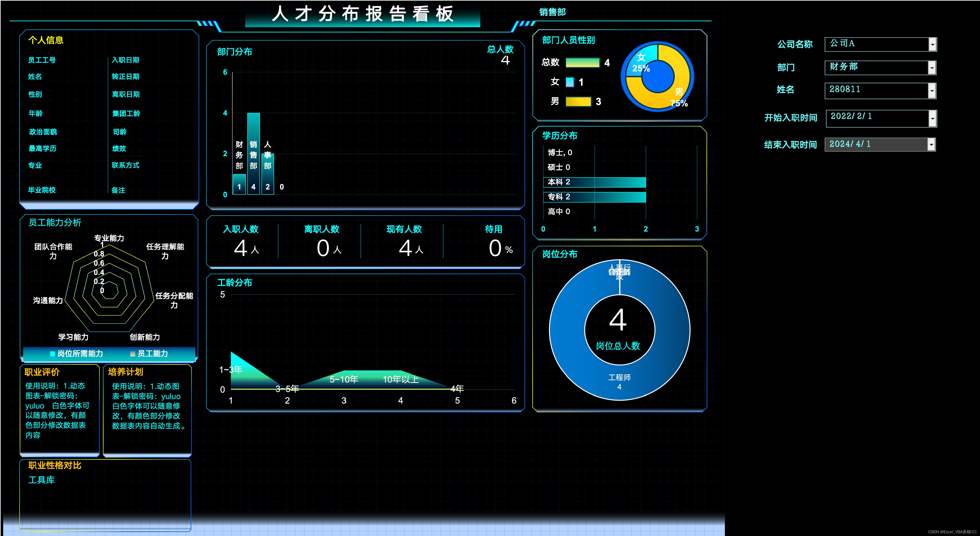Select the 人事部 bar in 部门分布 chart
This screenshot has width=980, height=536.
click(268, 174)
